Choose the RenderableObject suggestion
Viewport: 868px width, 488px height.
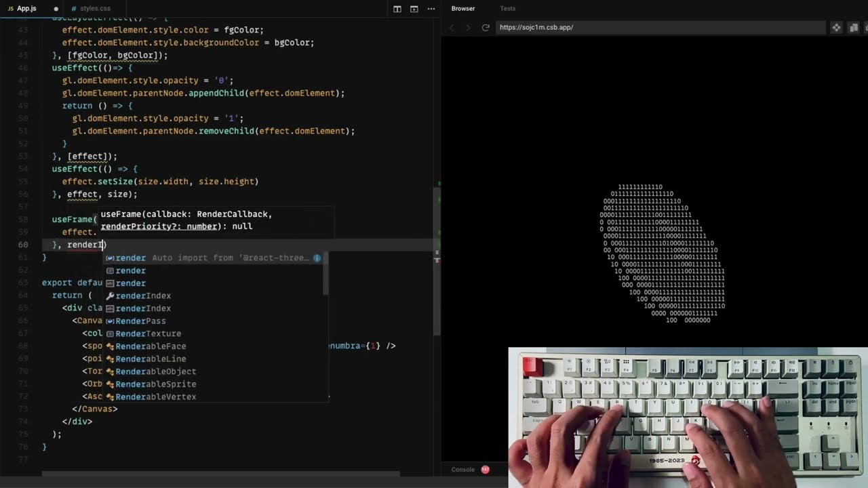tap(214, 372)
